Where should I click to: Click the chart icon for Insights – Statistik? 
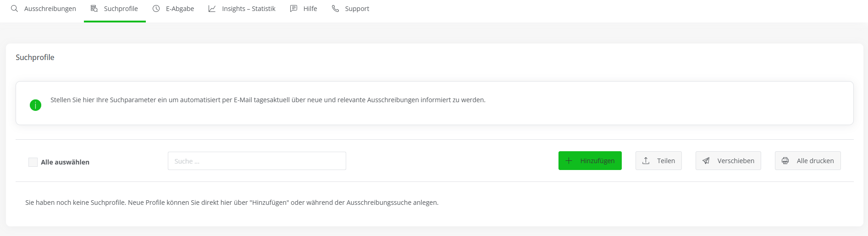tap(212, 9)
